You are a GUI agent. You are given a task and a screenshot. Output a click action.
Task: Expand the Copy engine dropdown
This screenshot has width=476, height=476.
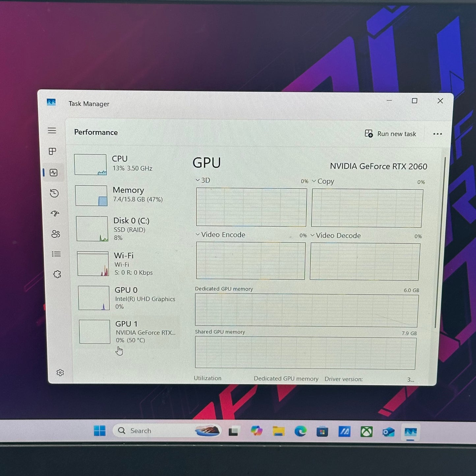pos(314,181)
